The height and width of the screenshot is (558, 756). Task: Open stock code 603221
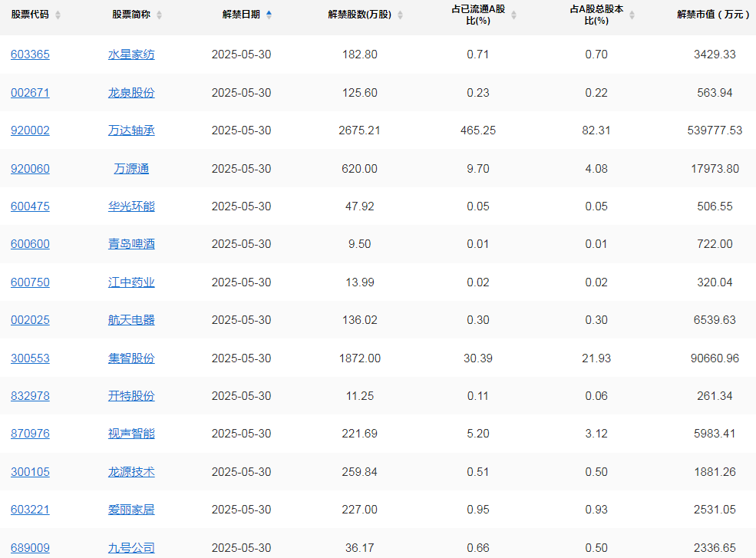[31, 510]
